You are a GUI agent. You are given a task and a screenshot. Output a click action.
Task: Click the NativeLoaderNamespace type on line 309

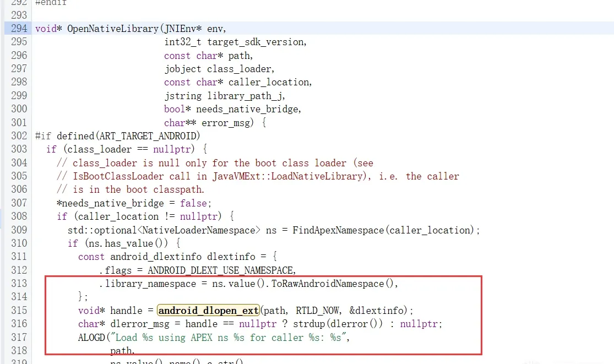(199, 230)
